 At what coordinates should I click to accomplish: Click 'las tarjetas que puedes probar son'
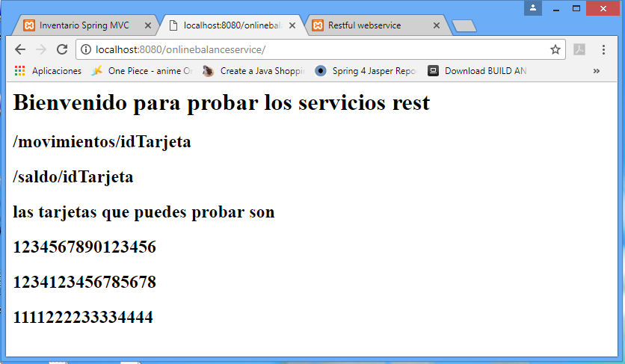[x=144, y=212]
